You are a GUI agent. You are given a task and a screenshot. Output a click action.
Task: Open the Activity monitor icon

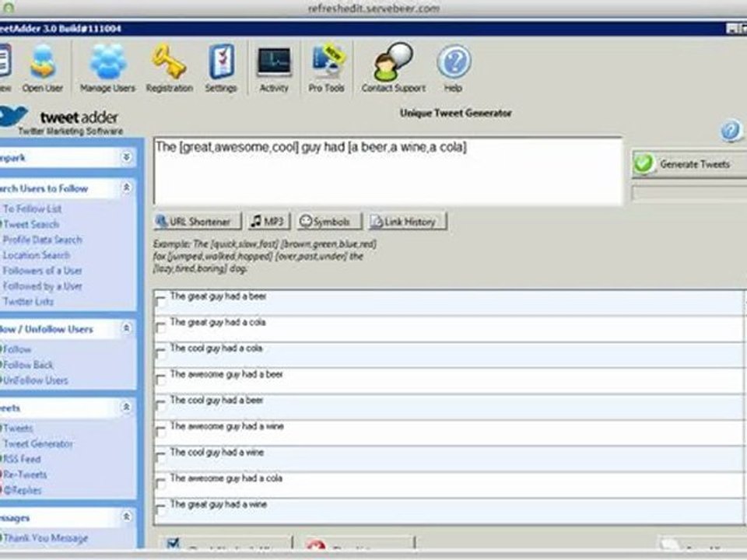coord(274,68)
